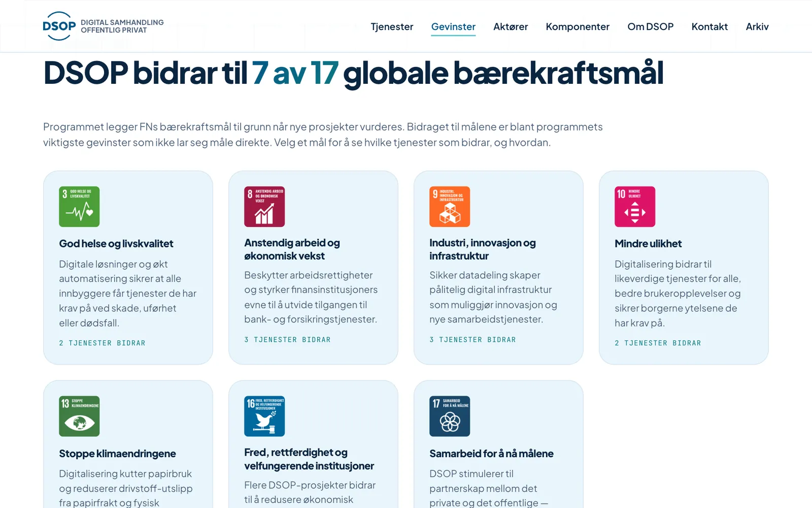Open the Komponenter navigation link
Screen dimensions: 812x508
578,26
